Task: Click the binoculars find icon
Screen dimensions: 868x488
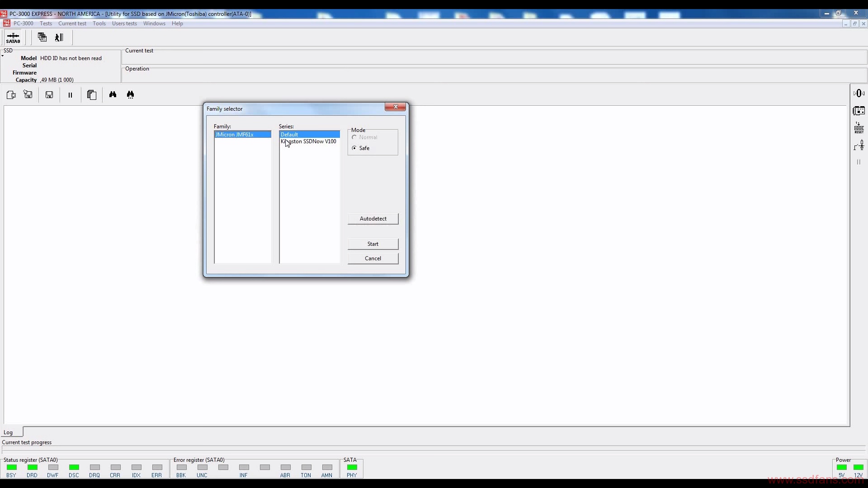Action: tap(113, 94)
